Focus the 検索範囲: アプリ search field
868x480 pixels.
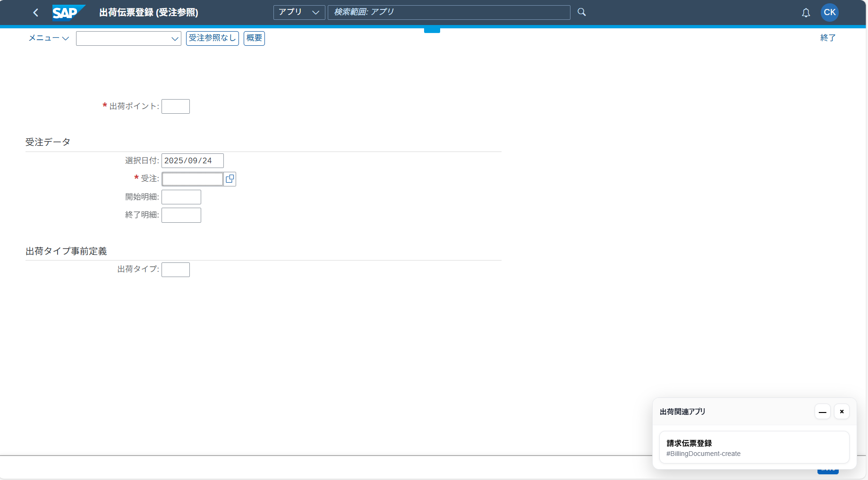[x=449, y=12]
